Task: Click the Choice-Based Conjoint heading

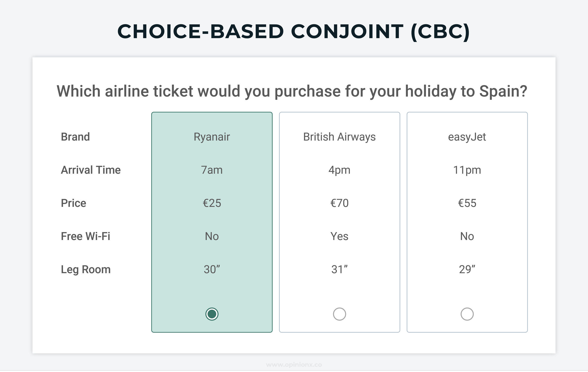Action: pos(294,32)
